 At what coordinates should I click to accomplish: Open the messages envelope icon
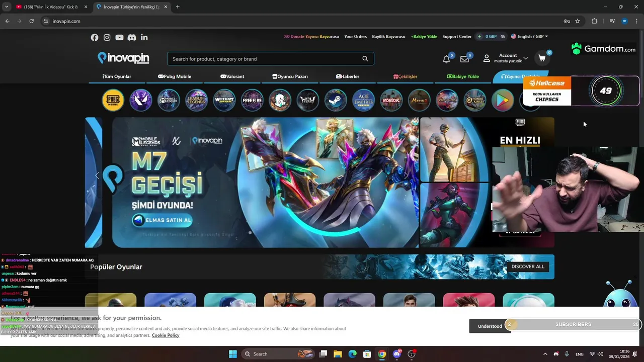tap(464, 59)
